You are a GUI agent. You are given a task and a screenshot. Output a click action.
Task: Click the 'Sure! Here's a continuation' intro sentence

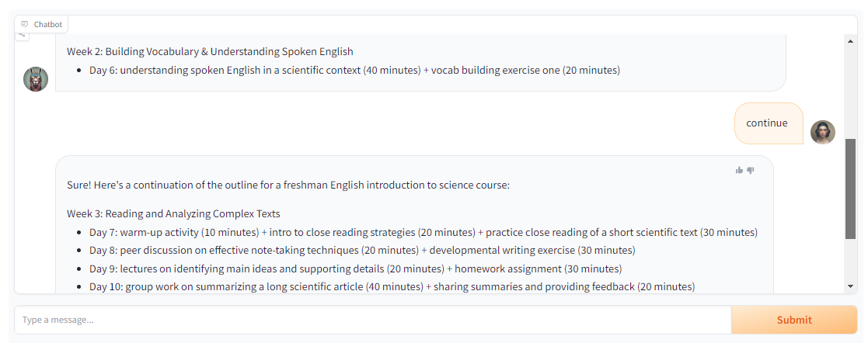point(288,185)
